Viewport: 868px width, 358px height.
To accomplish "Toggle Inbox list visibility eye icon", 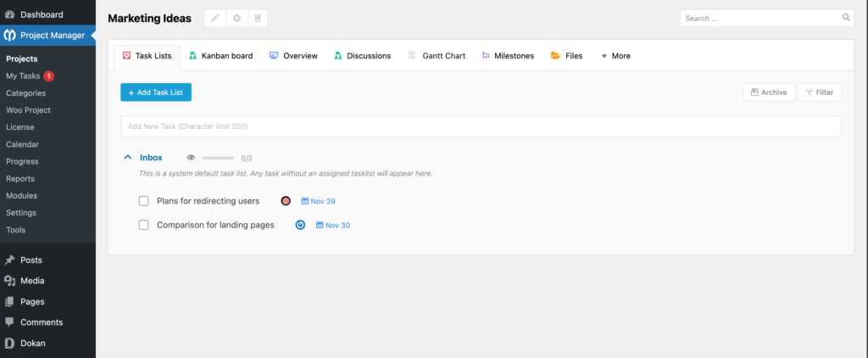I will (x=191, y=158).
